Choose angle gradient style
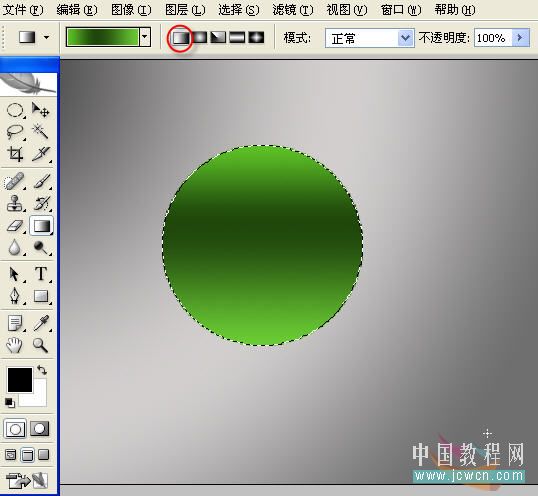The image size is (538, 496). [218, 37]
